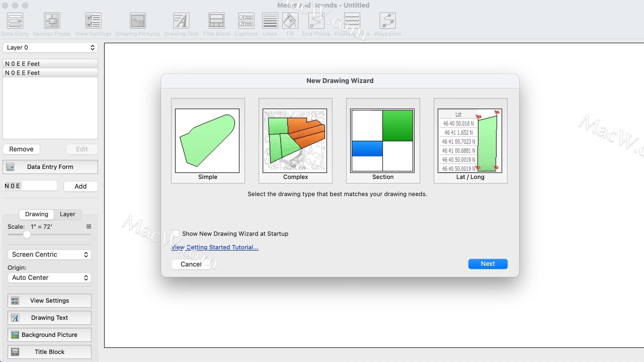Click the Title Block sidebar icon
This screenshot has width=644, height=362.
click(x=15, y=352)
